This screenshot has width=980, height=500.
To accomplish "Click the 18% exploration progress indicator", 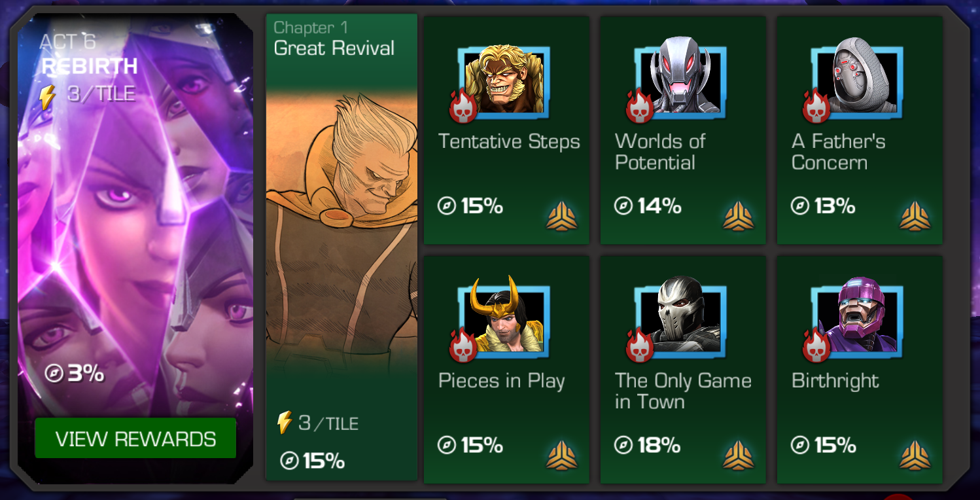I will [648, 446].
